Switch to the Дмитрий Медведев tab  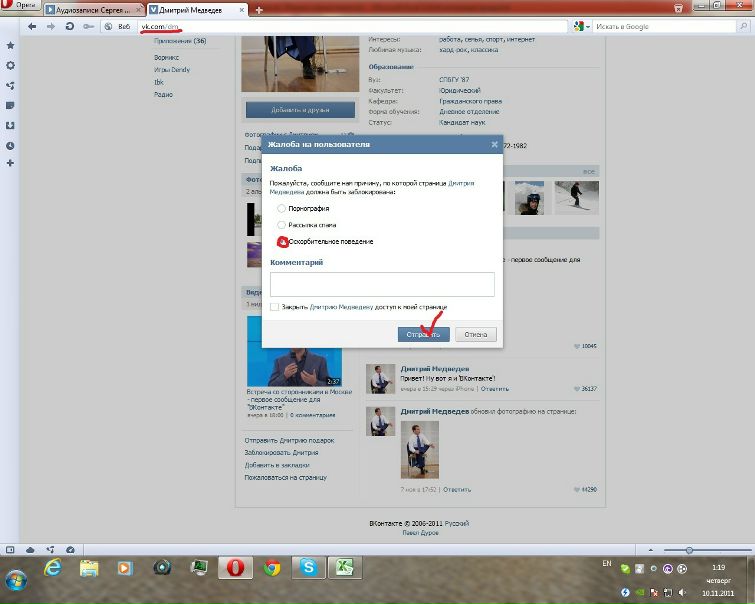(x=191, y=10)
